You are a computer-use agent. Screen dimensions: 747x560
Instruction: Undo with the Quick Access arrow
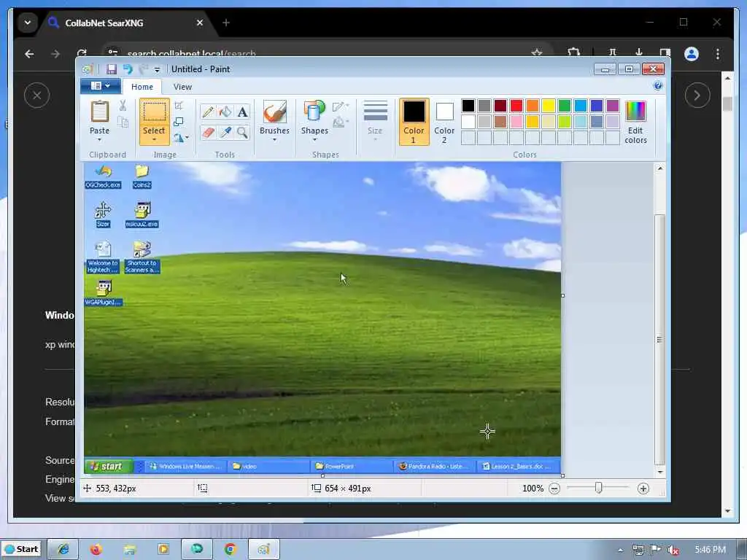pyautogui.click(x=128, y=69)
